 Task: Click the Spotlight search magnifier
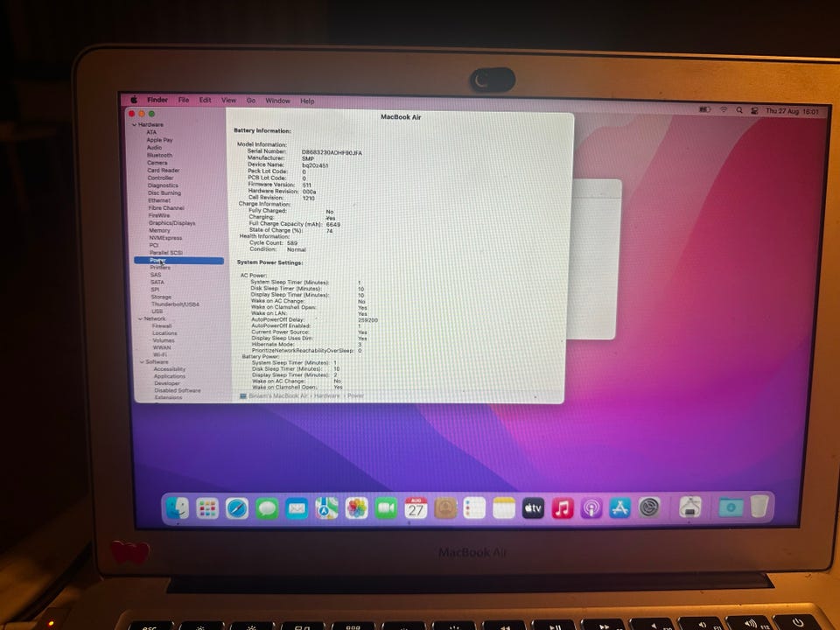point(739,110)
